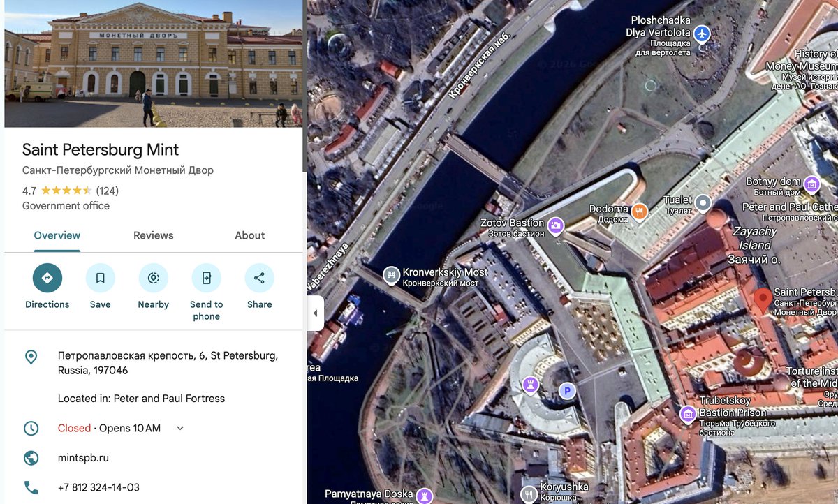The image size is (838, 504).
Task: Select the Botnyy dom museum marker
Action: tap(811, 184)
